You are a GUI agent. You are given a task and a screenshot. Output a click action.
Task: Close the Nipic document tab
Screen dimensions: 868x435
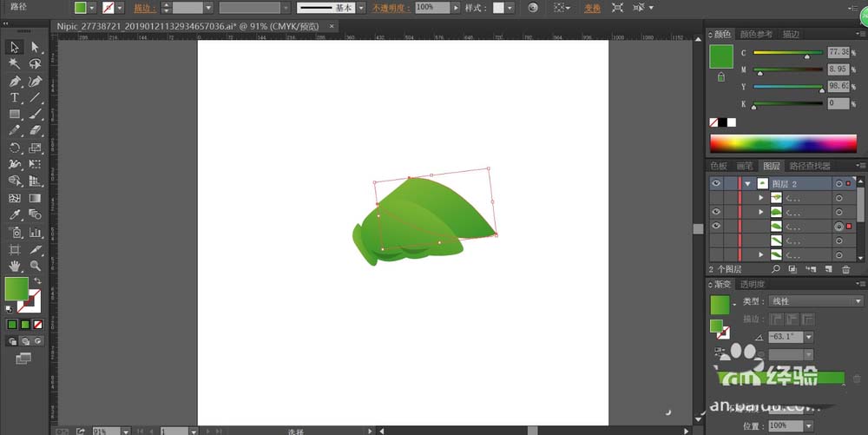pyautogui.click(x=332, y=26)
